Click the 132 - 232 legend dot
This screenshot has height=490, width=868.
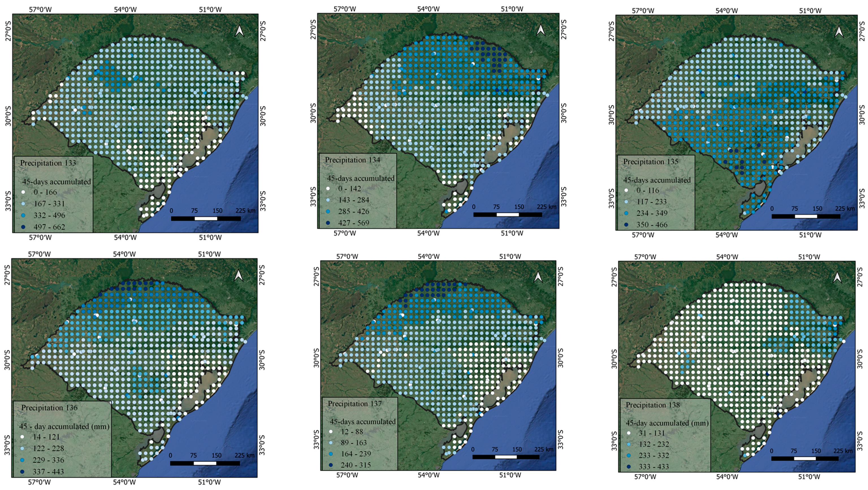[629, 444]
